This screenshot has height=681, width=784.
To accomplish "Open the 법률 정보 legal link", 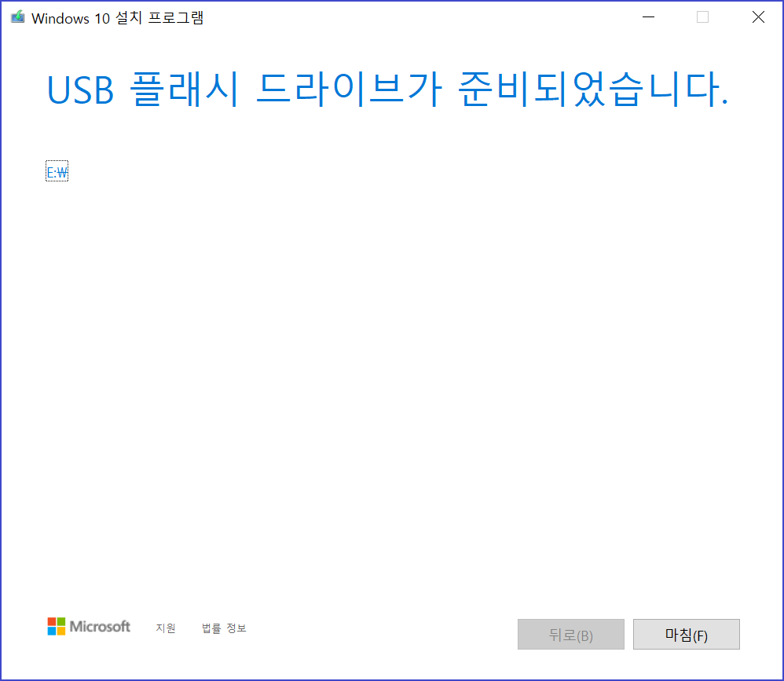I will click(x=224, y=628).
